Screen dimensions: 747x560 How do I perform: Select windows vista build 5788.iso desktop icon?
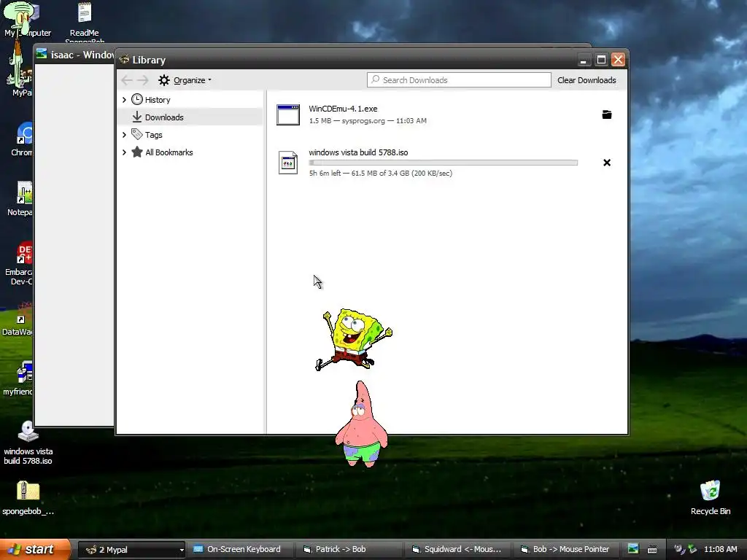[x=28, y=443]
